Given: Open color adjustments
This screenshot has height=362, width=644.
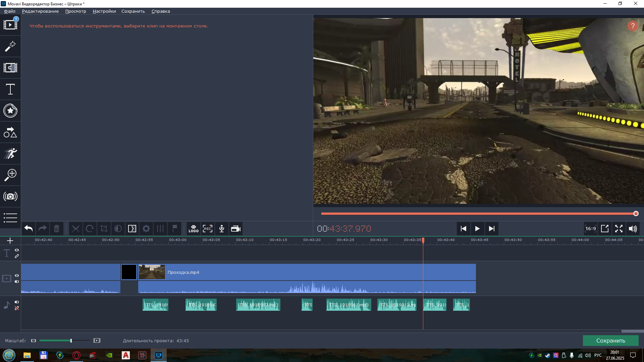Looking at the screenshot, I should [118, 229].
